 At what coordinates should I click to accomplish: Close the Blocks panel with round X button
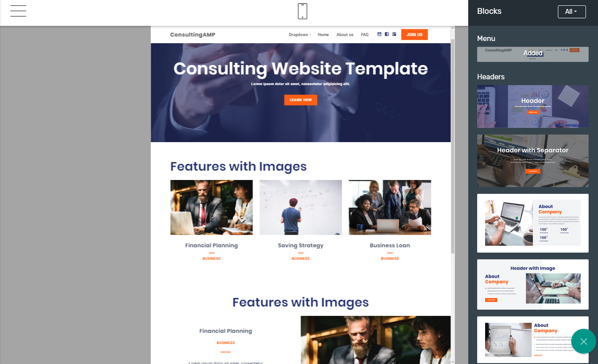click(x=584, y=341)
